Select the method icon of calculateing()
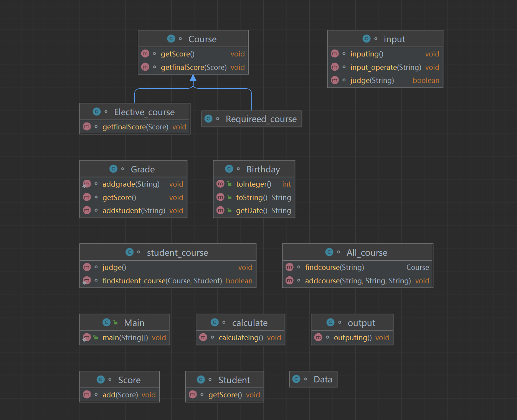This screenshot has width=517, height=420. coord(203,337)
